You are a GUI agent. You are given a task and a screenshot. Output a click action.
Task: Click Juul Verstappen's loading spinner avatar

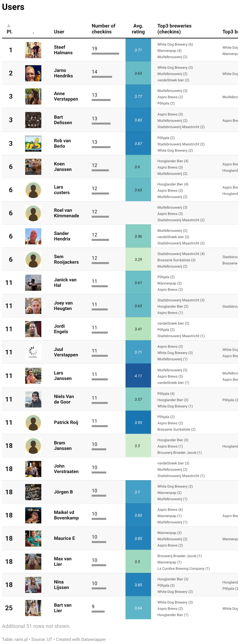(33, 352)
